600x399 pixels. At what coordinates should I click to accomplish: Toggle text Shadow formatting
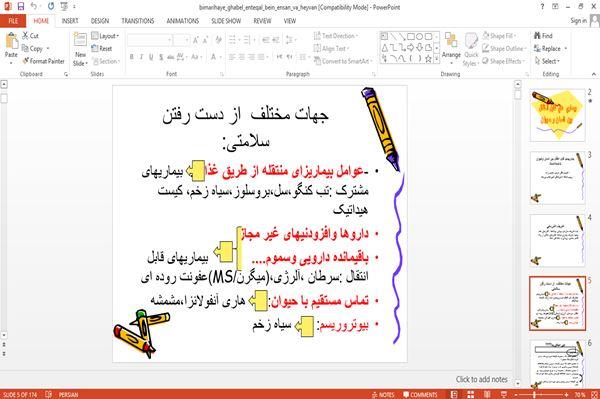161,57
